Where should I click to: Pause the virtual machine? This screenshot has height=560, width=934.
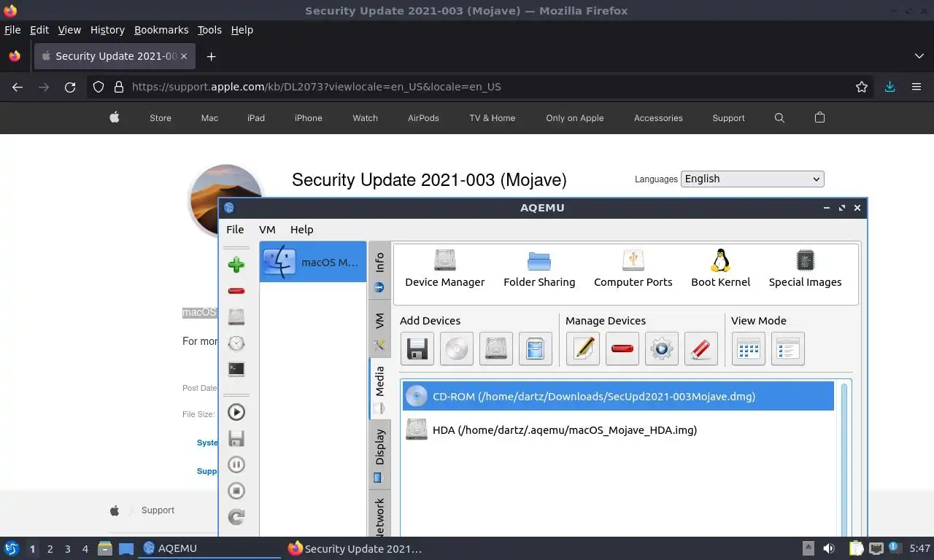pos(236,464)
